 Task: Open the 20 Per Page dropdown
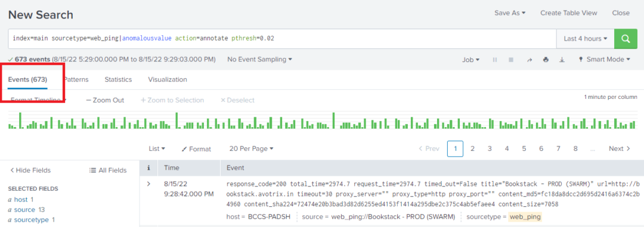click(252, 148)
